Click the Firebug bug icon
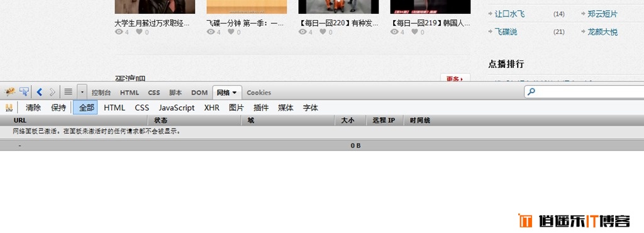 pyautogui.click(x=9, y=92)
